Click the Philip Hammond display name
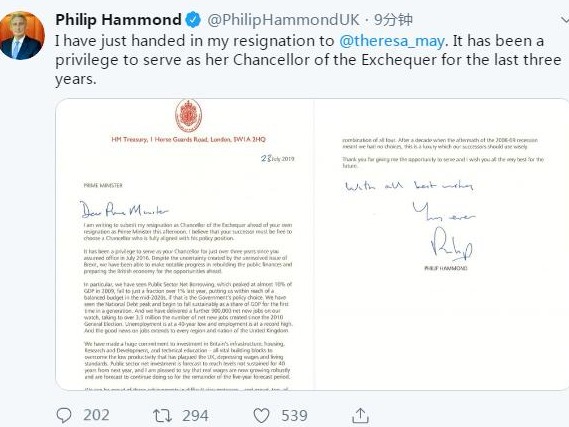This screenshot has height=427, width=569. [x=118, y=20]
